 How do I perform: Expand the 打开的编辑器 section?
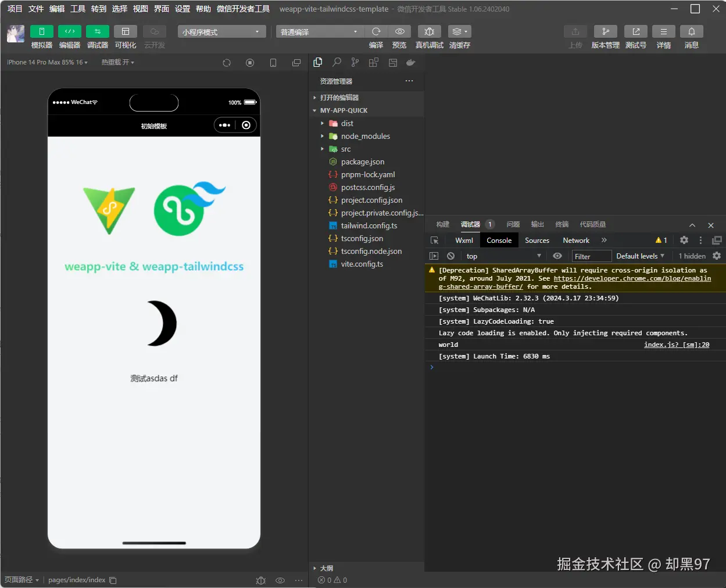(367, 98)
